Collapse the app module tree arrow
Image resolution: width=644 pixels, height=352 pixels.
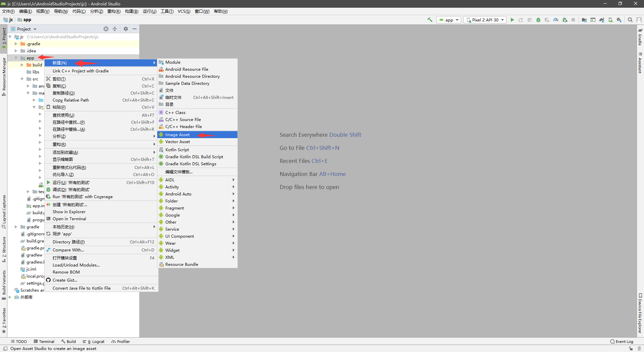(x=16, y=58)
